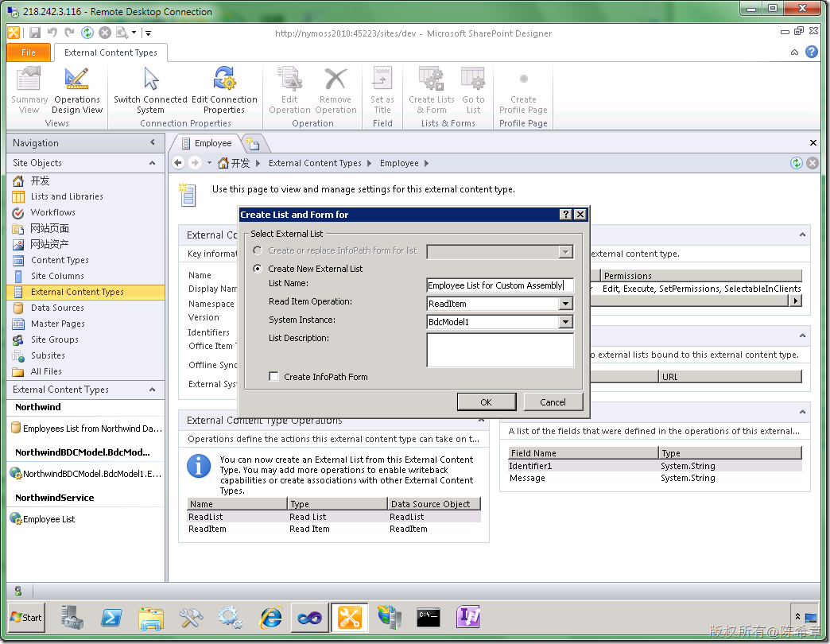Open SharePoint Designer help icon
Screen dimensions: 830x644
click(x=812, y=52)
